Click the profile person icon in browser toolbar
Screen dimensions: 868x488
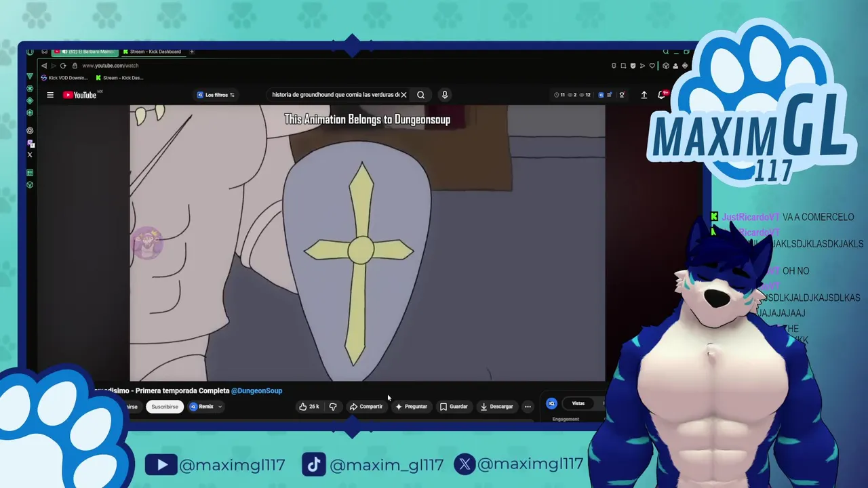click(x=675, y=66)
